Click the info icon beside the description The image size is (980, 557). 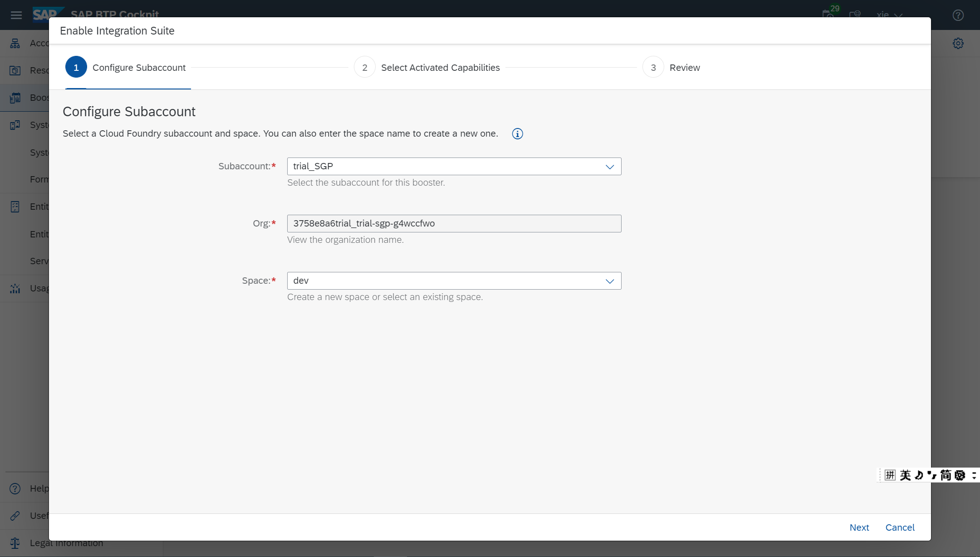517,134
